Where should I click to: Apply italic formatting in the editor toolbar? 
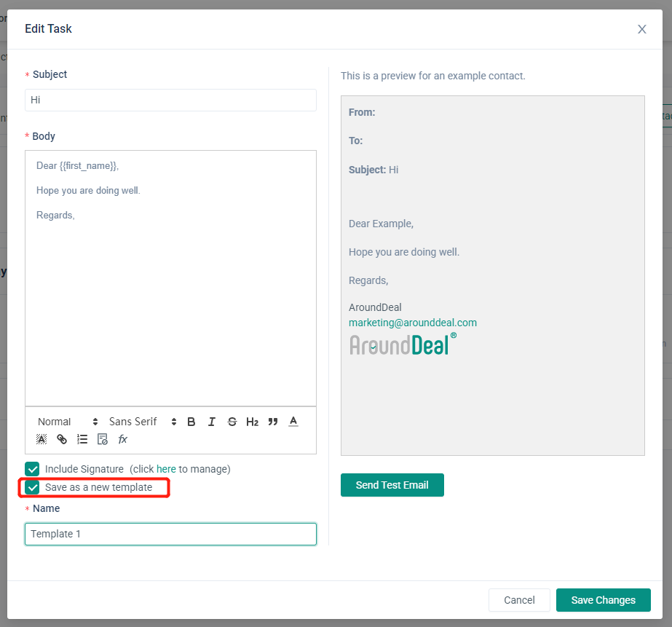[x=212, y=422]
